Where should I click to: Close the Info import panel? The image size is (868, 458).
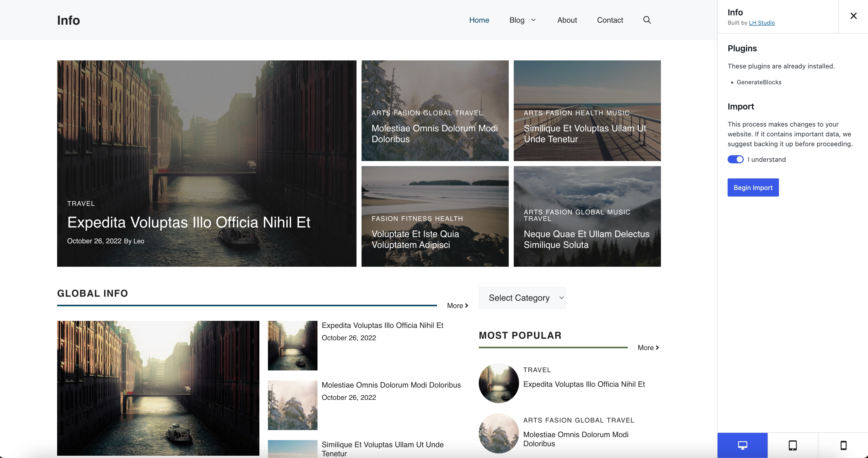853,16
